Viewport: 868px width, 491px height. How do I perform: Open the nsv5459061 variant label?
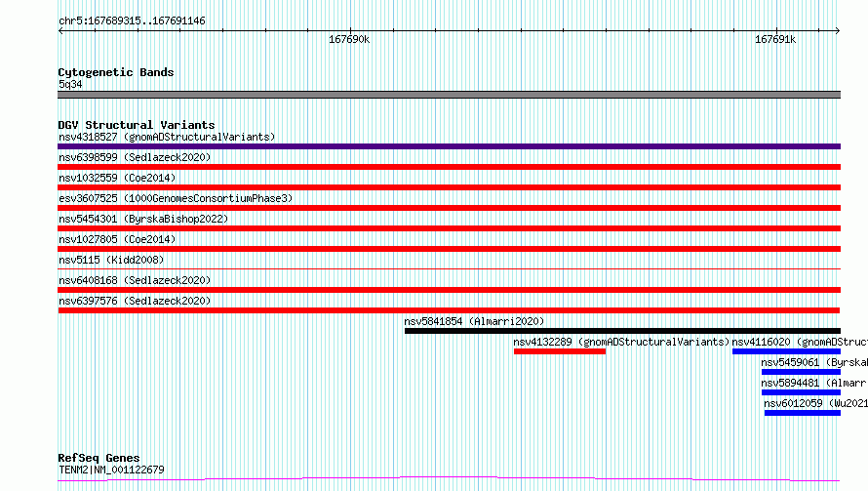(x=814, y=362)
